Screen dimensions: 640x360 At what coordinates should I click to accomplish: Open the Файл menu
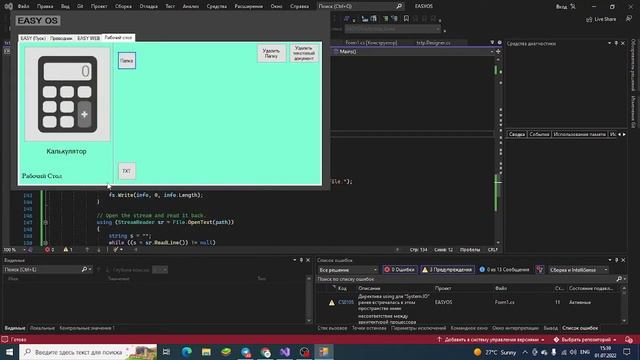[23, 6]
